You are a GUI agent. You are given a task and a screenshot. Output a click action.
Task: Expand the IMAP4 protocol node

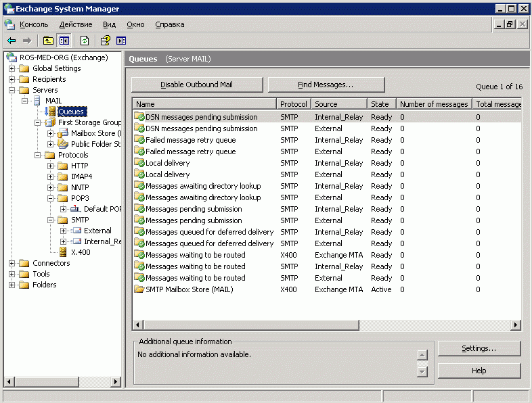click(51, 176)
